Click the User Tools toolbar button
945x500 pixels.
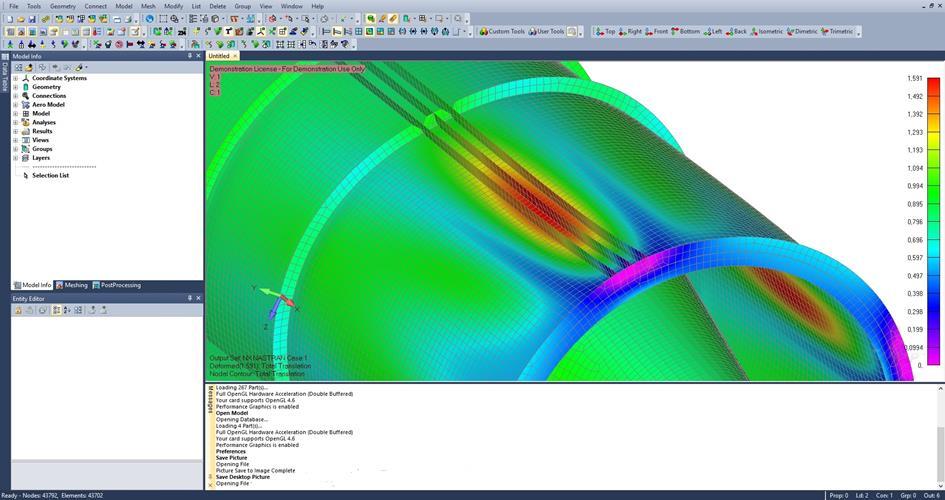546,31
